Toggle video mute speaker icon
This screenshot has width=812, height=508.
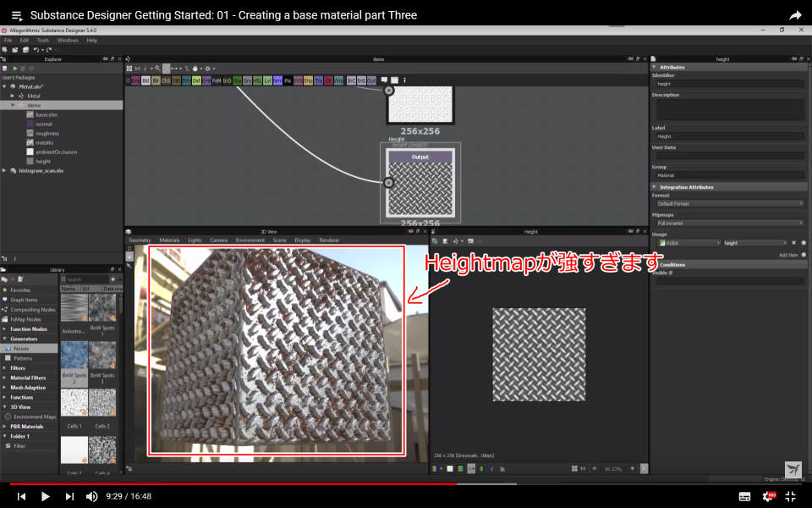click(x=91, y=497)
